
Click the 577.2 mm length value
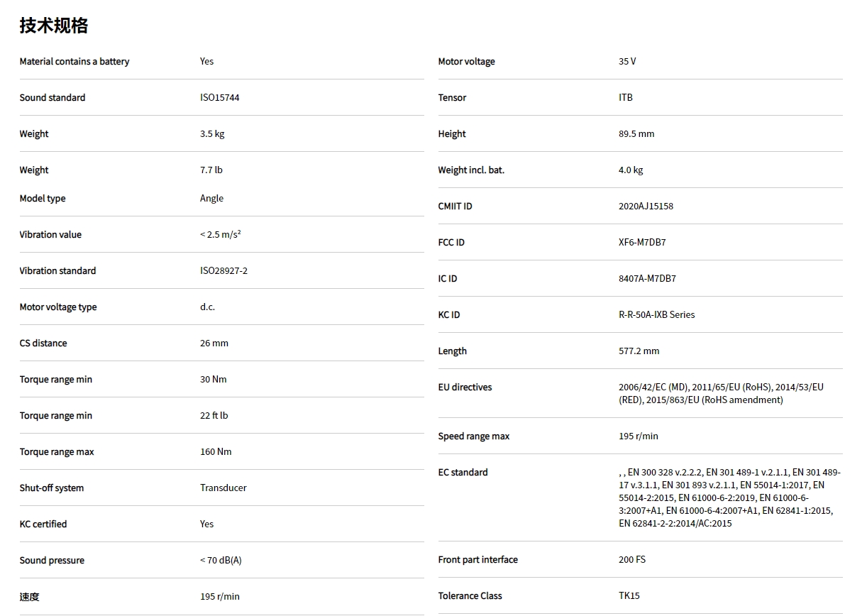(x=639, y=351)
